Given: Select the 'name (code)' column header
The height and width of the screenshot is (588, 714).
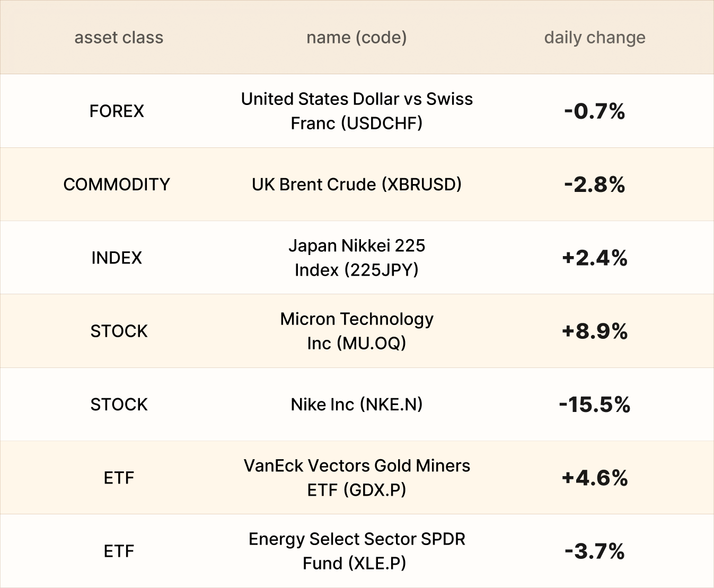Looking at the screenshot, I should click(356, 38).
